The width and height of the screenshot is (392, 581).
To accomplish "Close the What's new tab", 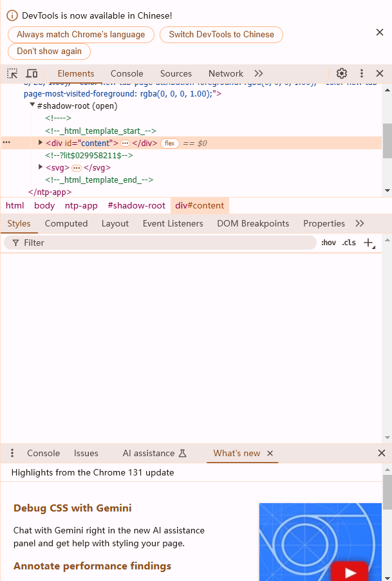I will point(270,453).
